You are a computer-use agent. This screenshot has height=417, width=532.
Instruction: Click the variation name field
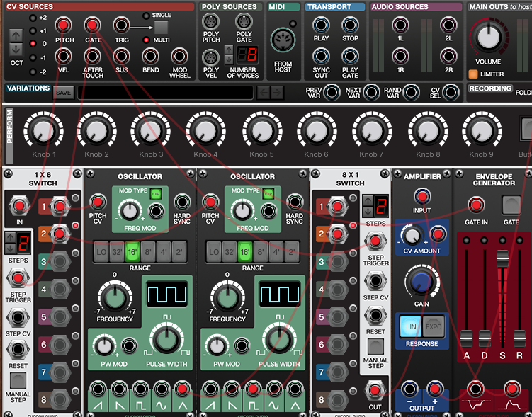165,93
